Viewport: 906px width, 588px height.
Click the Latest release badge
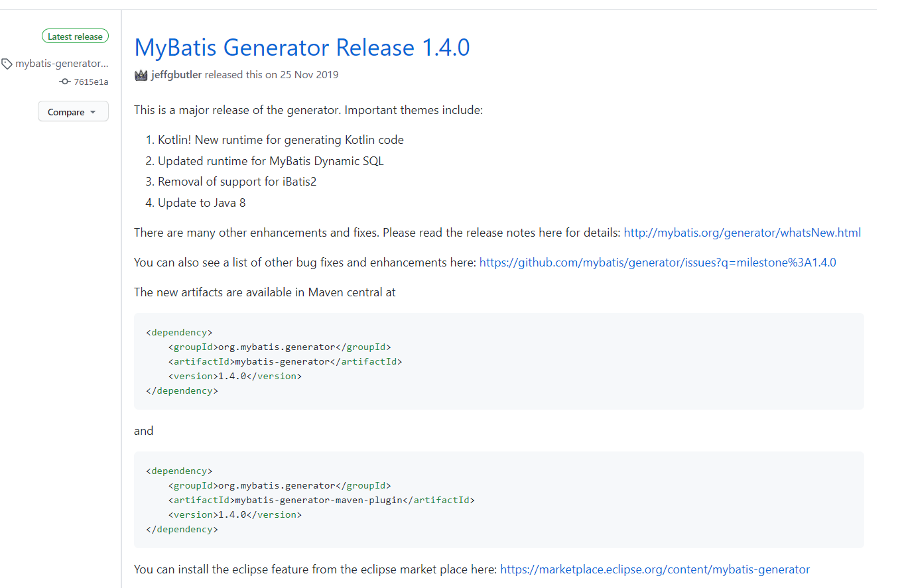click(x=75, y=36)
